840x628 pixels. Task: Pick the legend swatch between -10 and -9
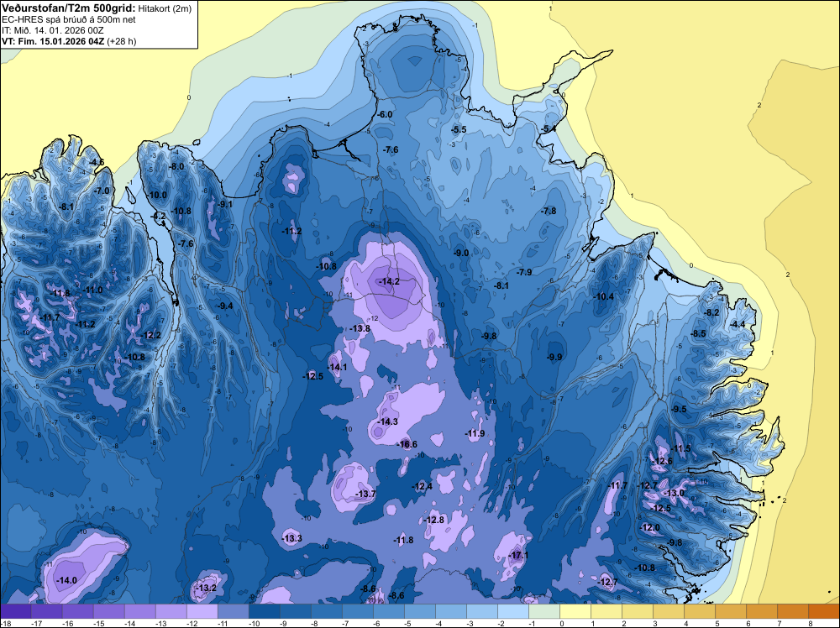265,611
